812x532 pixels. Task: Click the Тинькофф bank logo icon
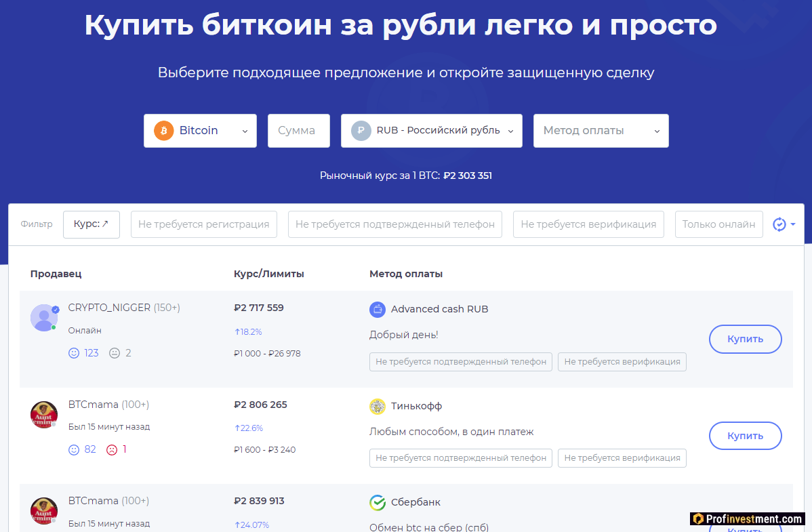(378, 406)
